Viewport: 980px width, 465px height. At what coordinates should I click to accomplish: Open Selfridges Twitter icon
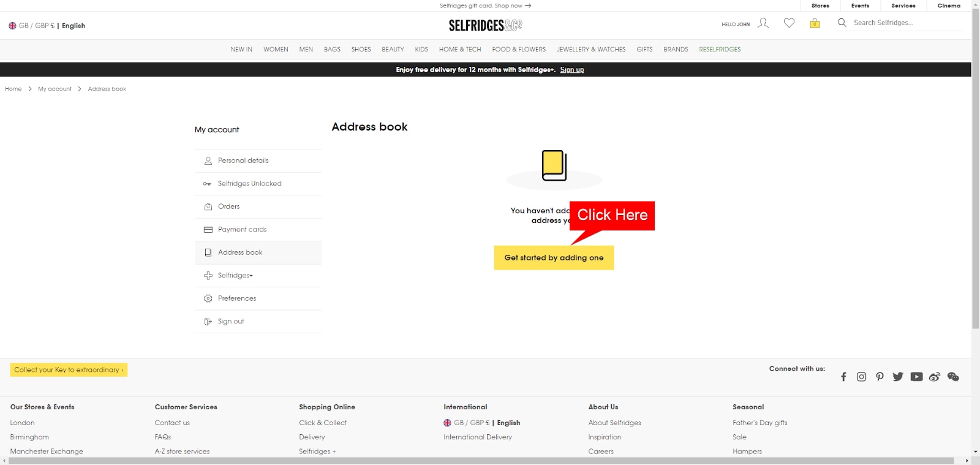(x=898, y=377)
